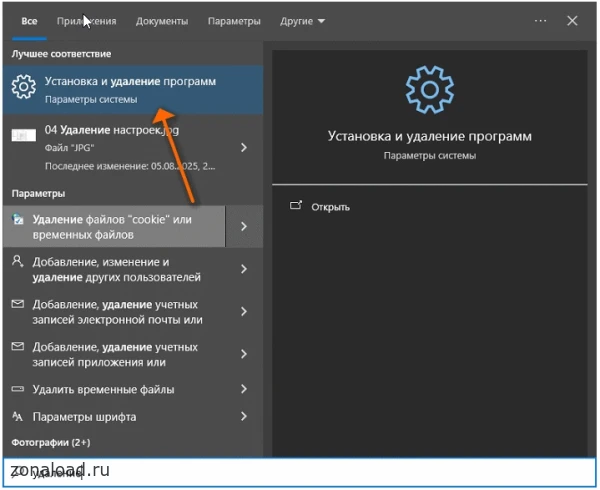The height and width of the screenshot is (490, 600).
Task: Expand the arrow next to cookie deletion result
Action: pyautogui.click(x=244, y=226)
